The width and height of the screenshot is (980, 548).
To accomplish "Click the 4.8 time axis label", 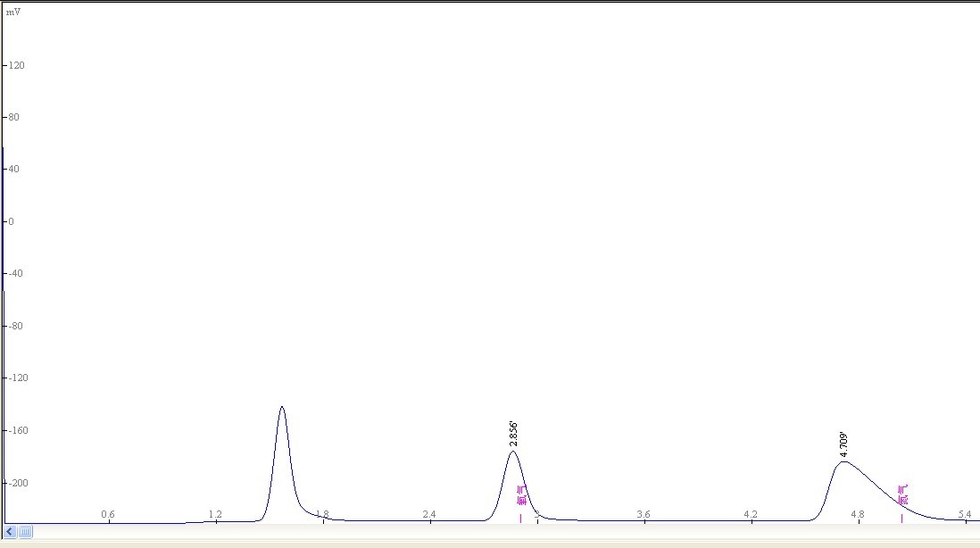I will click(x=858, y=514).
